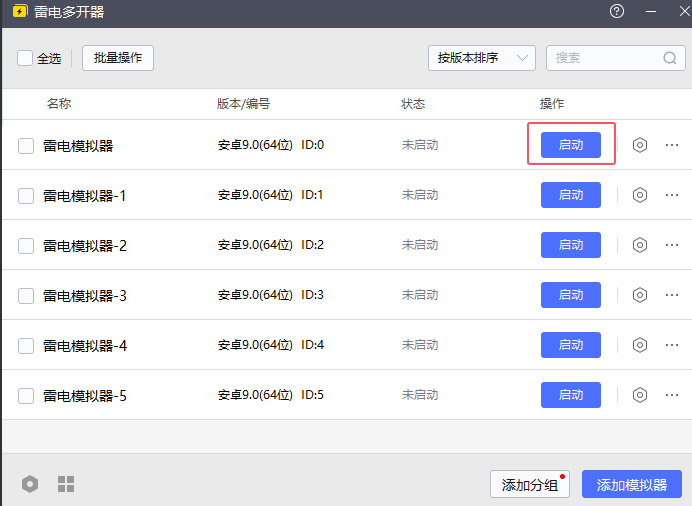692x506 pixels.
Task: Click 安卓9.0(64位) ID:4 version text
Action: [x=271, y=345]
